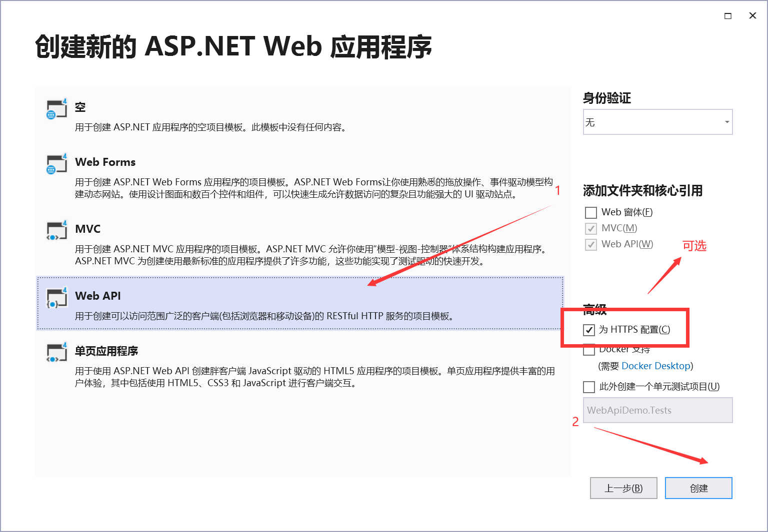Enable the Docker 支持 checkbox

click(589, 350)
